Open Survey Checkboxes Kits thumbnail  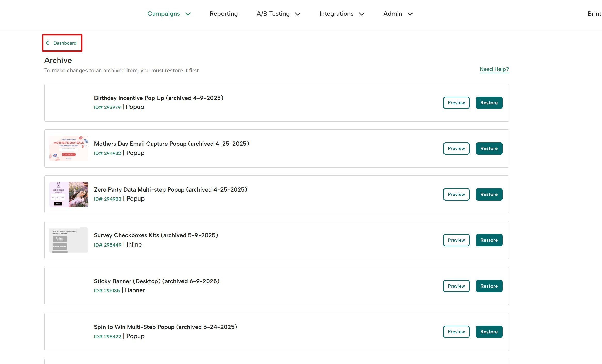(x=68, y=240)
